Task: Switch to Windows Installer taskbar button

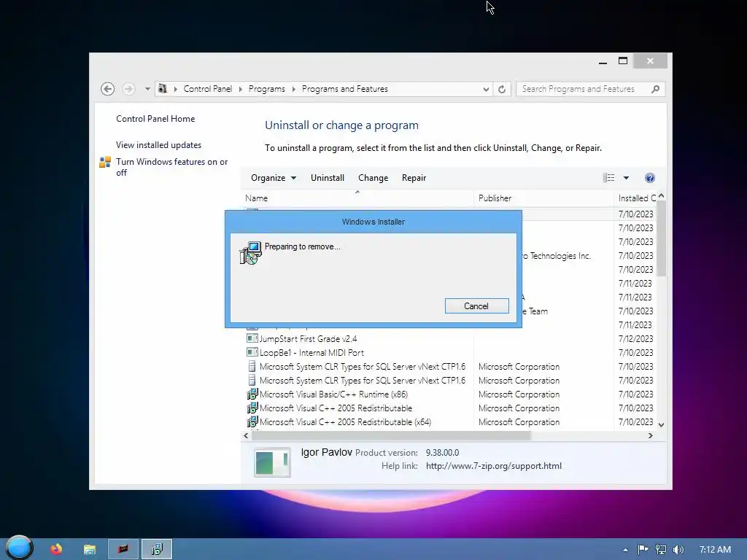Action: [157, 549]
